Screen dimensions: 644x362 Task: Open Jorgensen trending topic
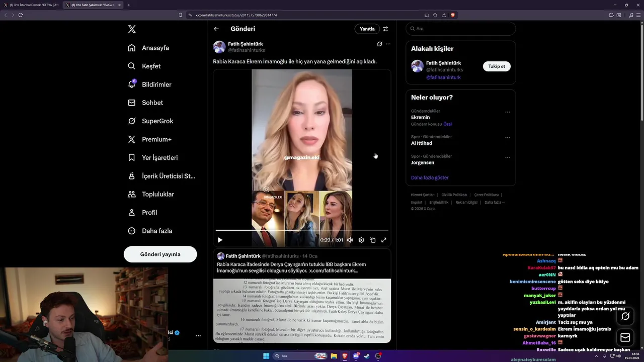point(423,162)
